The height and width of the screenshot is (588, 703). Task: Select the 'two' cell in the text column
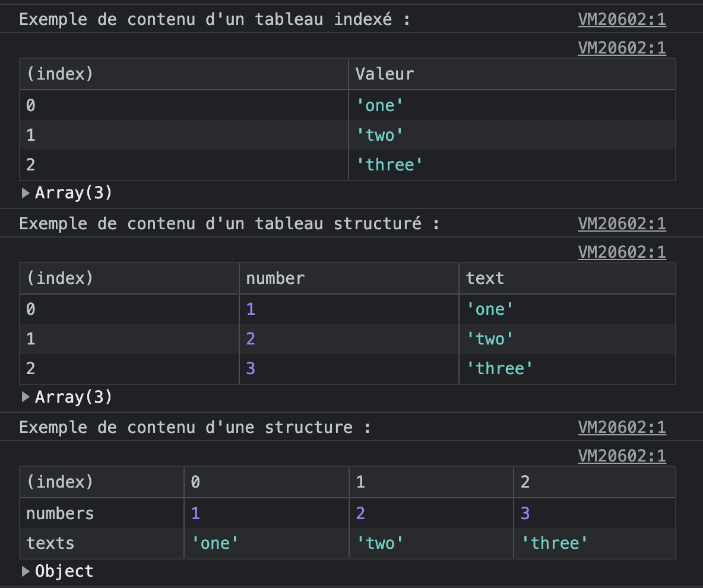[x=489, y=339]
